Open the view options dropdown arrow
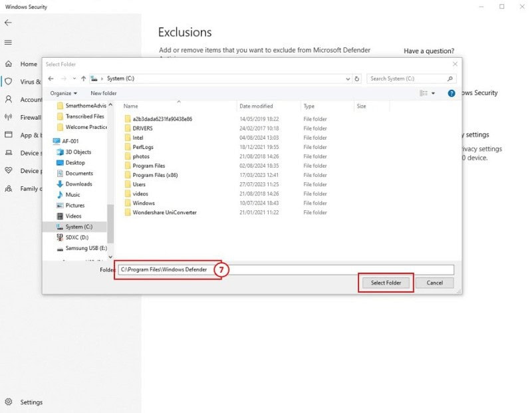The width and height of the screenshot is (532, 413). coord(433,93)
